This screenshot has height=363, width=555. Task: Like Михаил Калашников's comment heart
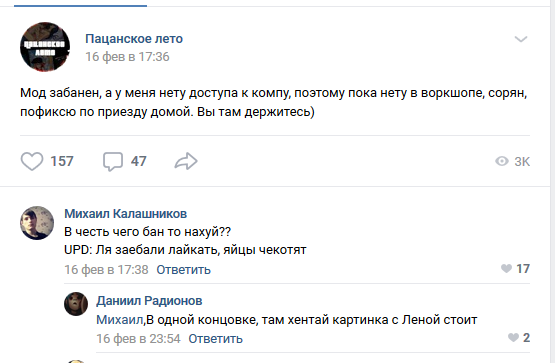(x=507, y=269)
